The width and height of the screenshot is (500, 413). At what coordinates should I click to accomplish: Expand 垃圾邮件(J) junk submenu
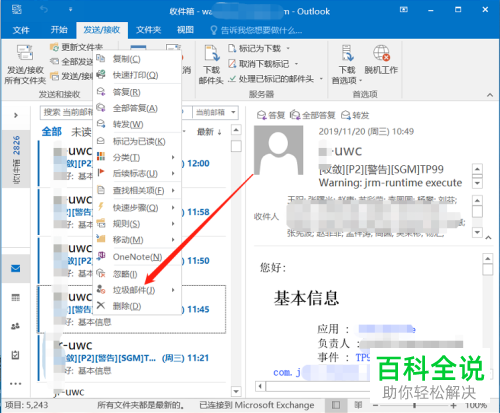pyautogui.click(x=137, y=290)
